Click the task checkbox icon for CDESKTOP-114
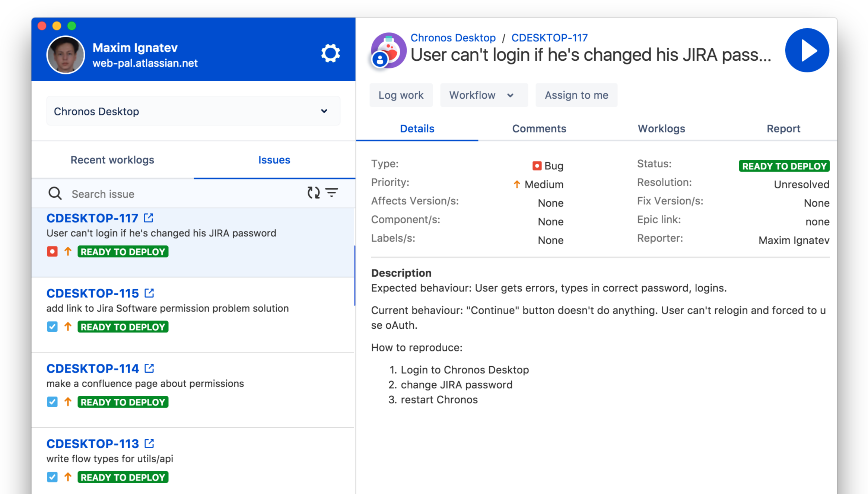868x494 pixels. point(52,402)
